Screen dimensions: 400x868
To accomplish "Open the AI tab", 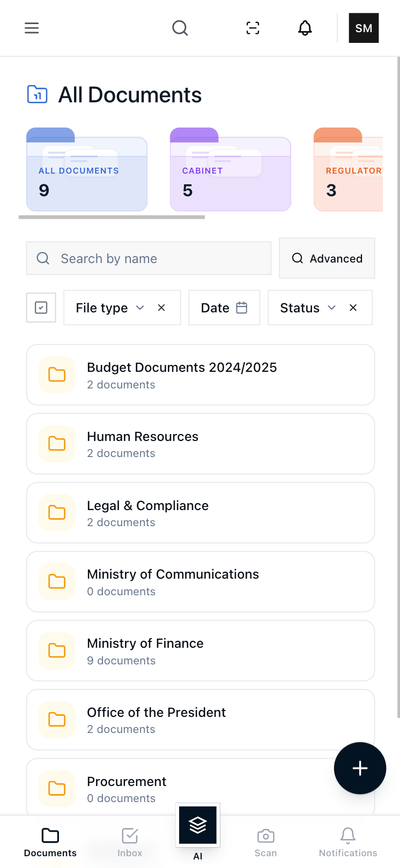I will coord(198,830).
